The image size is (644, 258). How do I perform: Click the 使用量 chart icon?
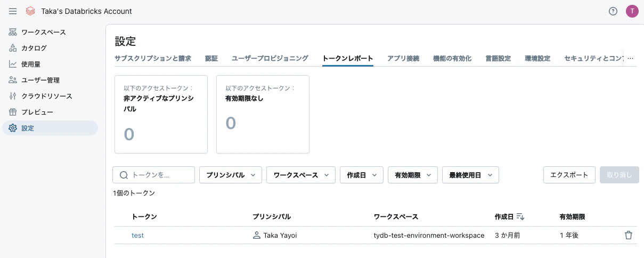click(x=13, y=64)
